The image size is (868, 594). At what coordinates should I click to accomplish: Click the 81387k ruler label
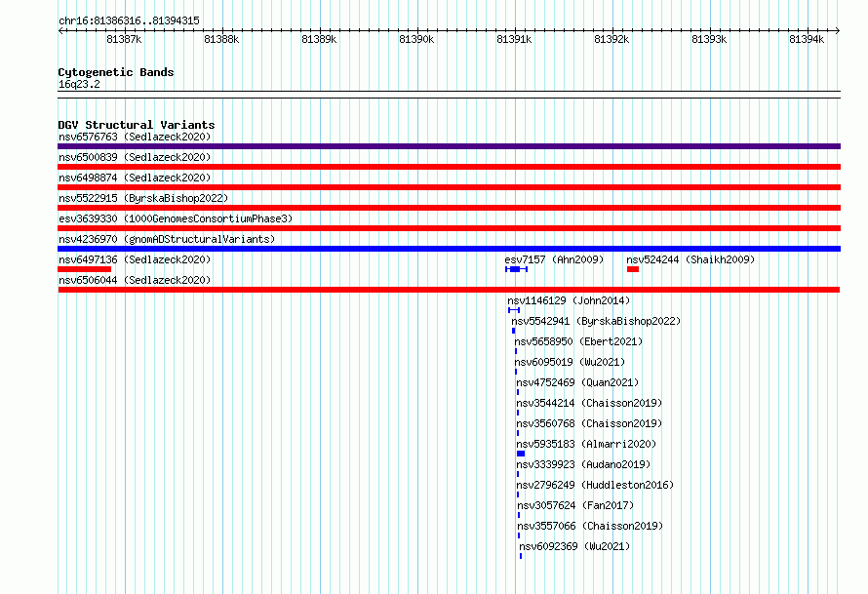124,39
